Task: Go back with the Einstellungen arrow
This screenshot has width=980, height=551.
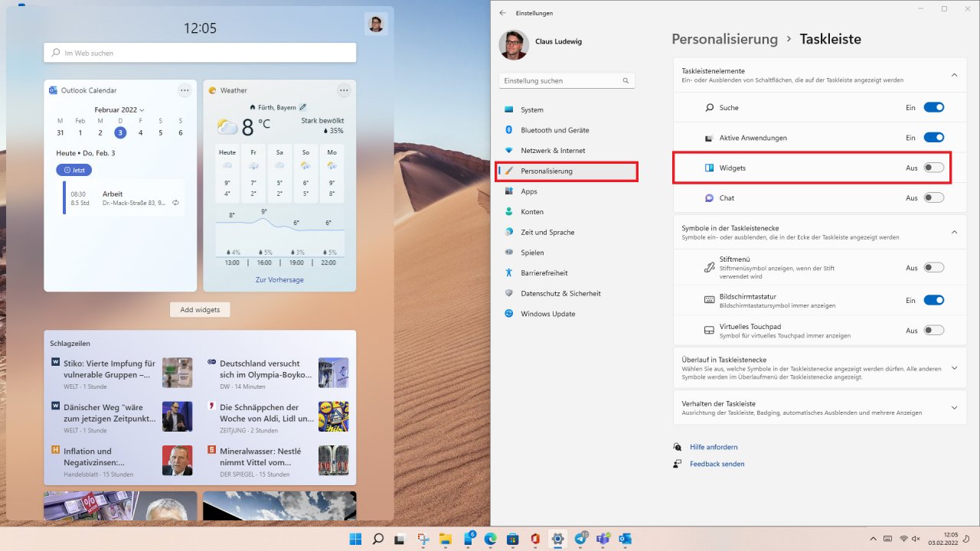Action: pyautogui.click(x=502, y=13)
